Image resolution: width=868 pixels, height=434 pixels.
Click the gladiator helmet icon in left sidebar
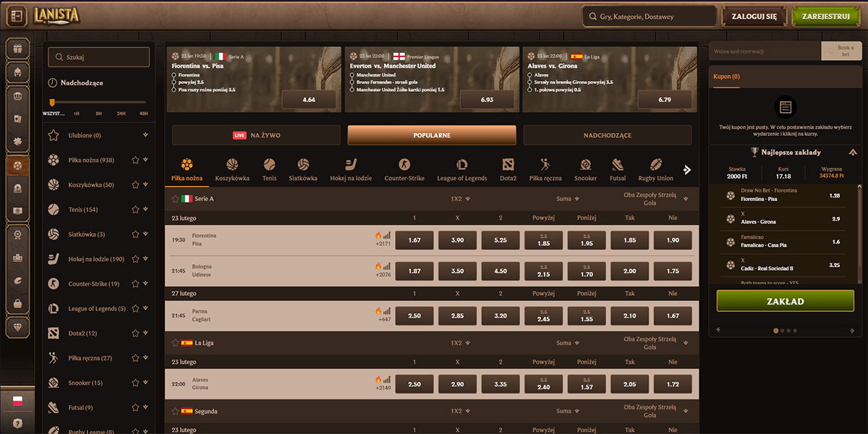point(17,72)
